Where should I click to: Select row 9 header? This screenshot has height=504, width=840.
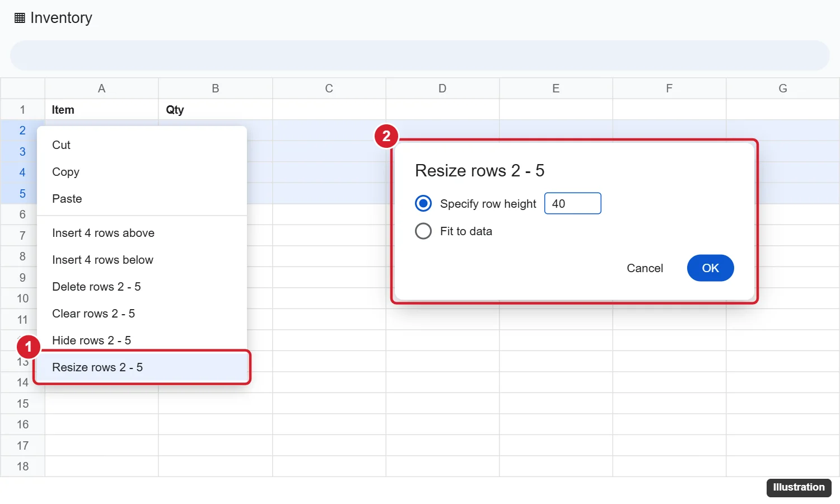point(22,278)
